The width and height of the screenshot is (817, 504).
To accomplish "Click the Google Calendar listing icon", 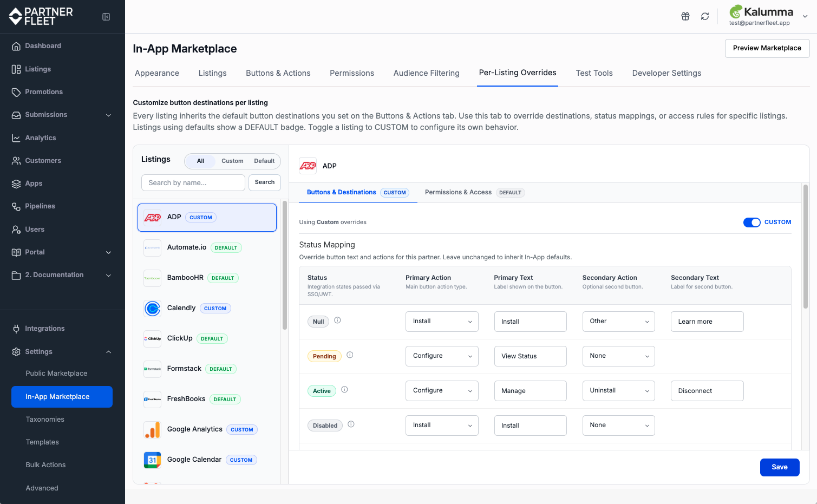I will (x=153, y=460).
